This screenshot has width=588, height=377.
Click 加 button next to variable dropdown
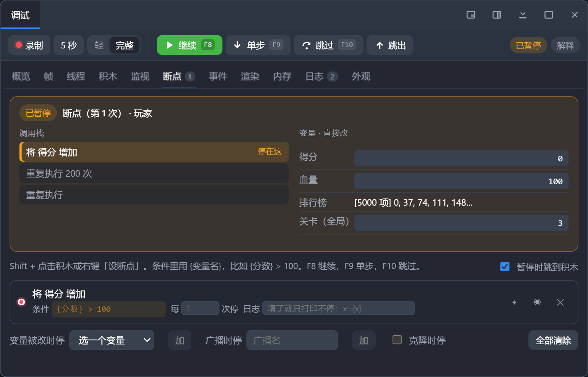179,340
